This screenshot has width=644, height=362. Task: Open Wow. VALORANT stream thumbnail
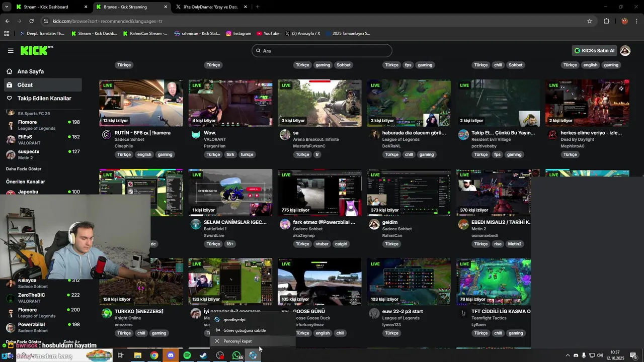(230, 103)
